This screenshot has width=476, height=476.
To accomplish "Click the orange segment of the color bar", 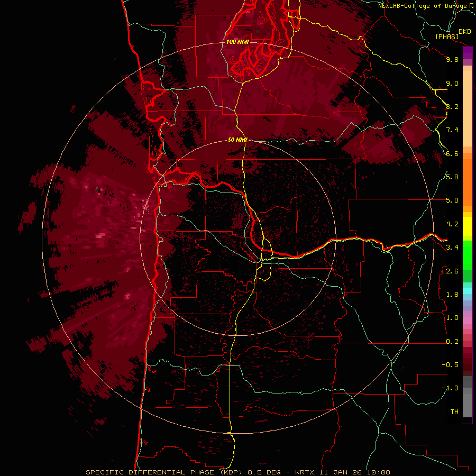I will click(x=467, y=182).
